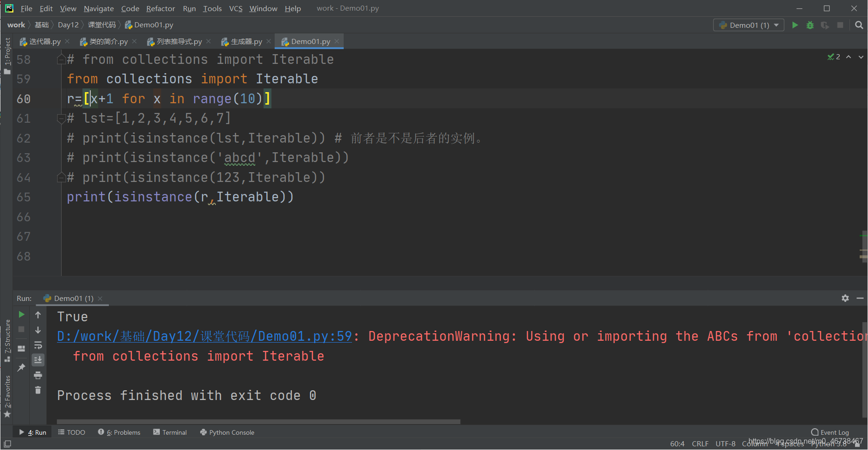Screen dimensions: 868x450
Task: Open the Tools menu
Action: click(212, 8)
